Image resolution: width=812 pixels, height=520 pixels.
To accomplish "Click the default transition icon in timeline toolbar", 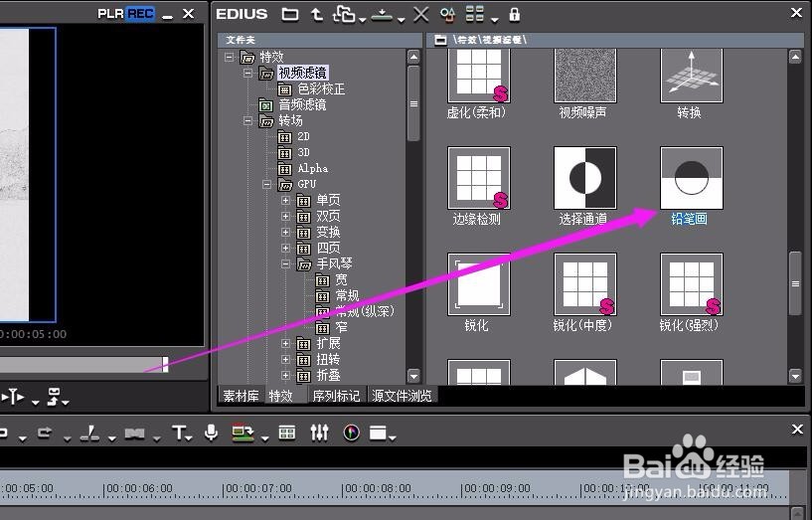I will pos(134,433).
